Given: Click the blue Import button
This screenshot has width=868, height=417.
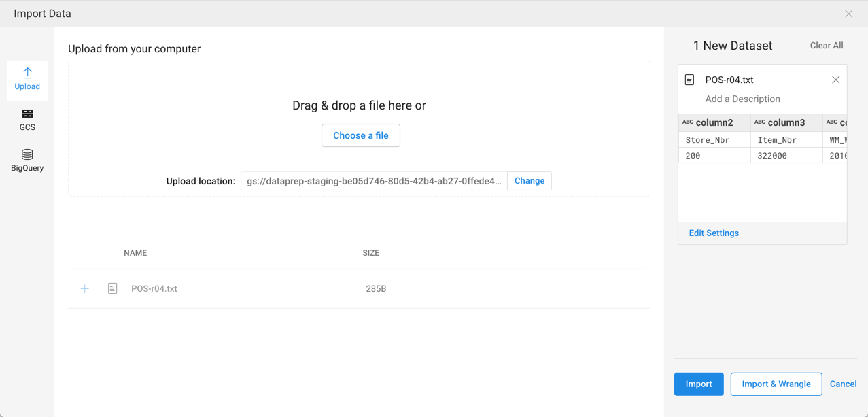Looking at the screenshot, I should click(x=698, y=384).
